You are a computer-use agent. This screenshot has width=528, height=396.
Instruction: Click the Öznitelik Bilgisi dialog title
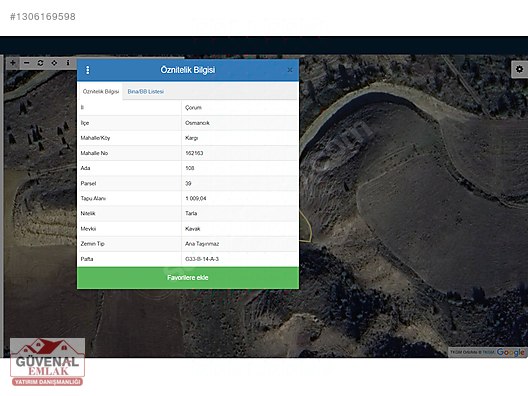coord(188,70)
